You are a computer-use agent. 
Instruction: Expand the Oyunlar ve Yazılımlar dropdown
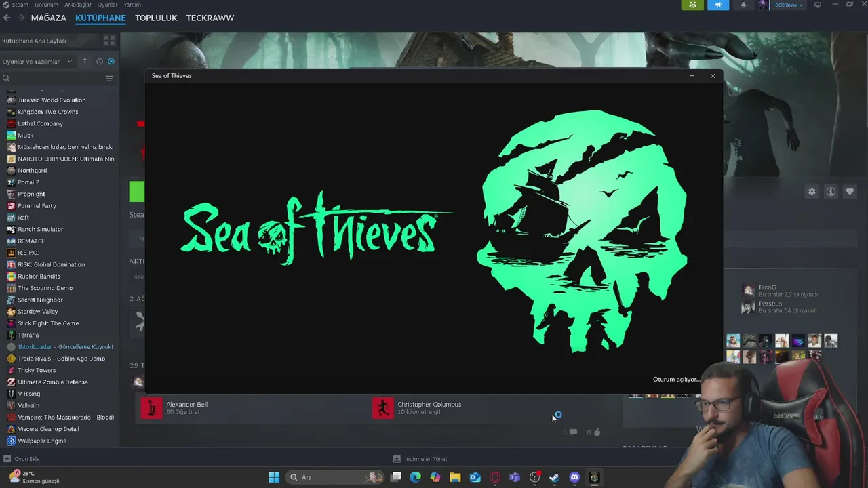point(37,62)
